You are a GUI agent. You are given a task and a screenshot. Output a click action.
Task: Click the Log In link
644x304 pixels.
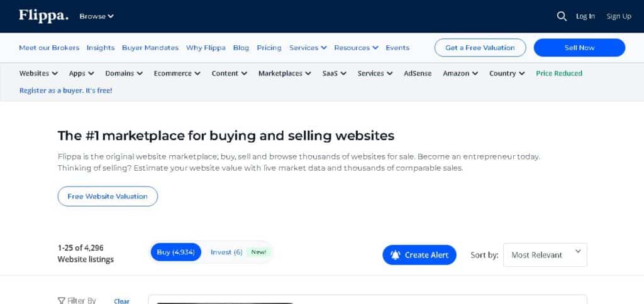point(586,16)
